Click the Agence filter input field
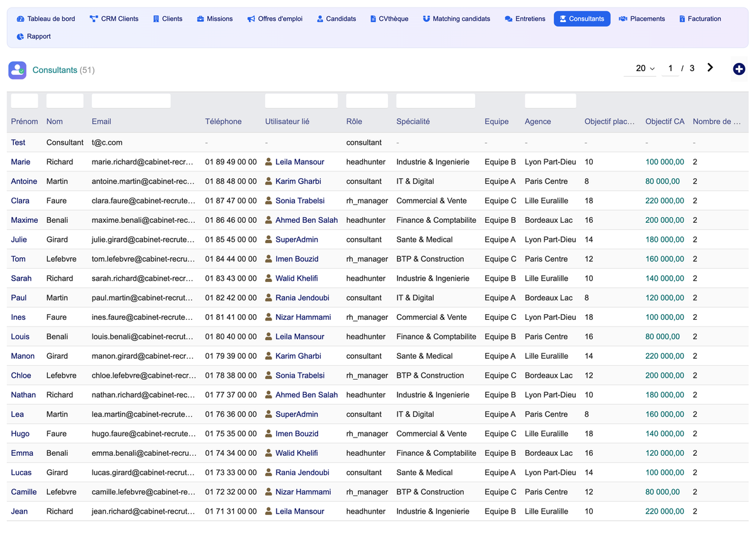 (551, 101)
